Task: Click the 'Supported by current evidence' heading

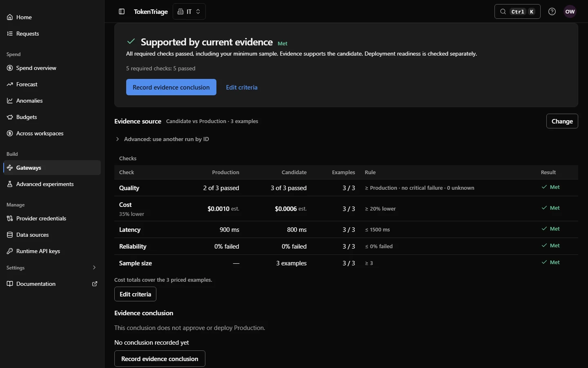Action: (207, 42)
